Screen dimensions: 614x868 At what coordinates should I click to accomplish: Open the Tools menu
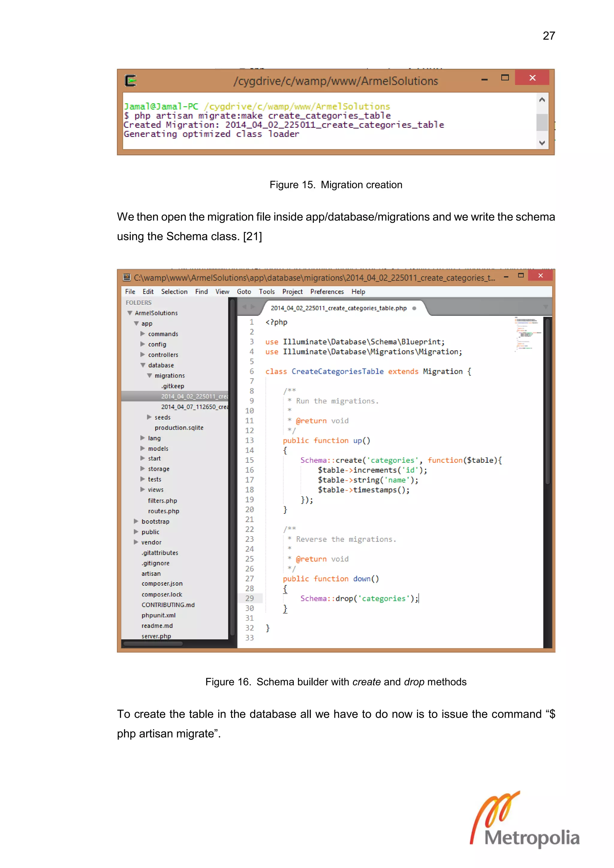[267, 291]
